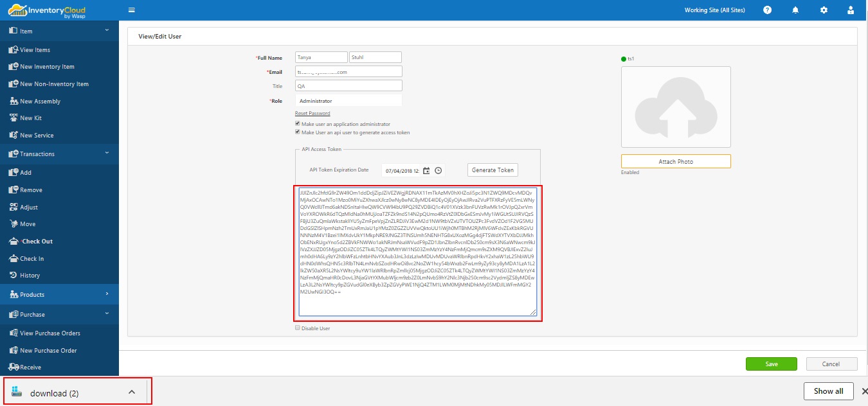The height and width of the screenshot is (406, 868).
Task: Toggle Make user an application administrator checkbox
Action: [297, 124]
